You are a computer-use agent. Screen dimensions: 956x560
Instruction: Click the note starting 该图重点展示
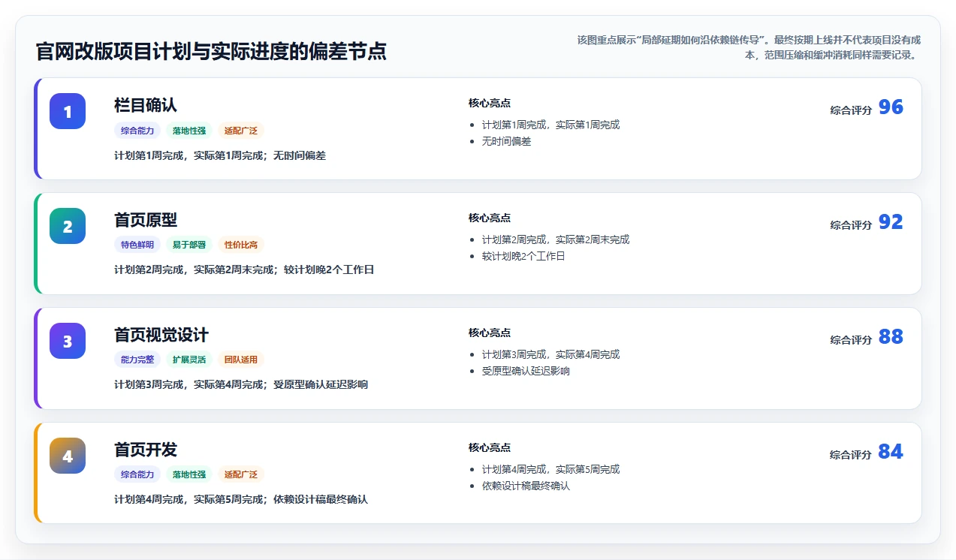pyautogui.click(x=749, y=47)
